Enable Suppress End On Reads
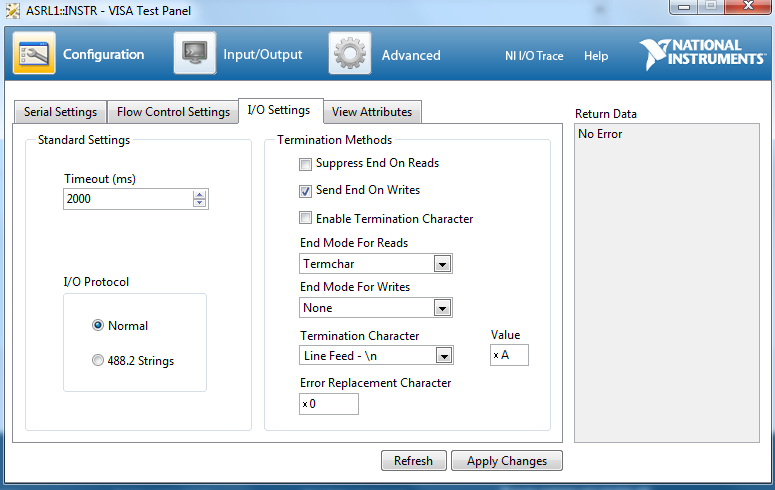The width and height of the screenshot is (775, 490). point(305,164)
